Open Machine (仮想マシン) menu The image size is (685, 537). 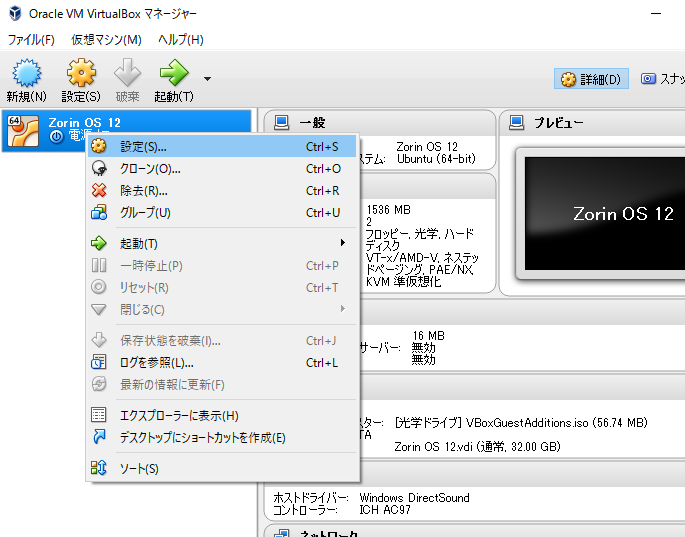click(106, 40)
